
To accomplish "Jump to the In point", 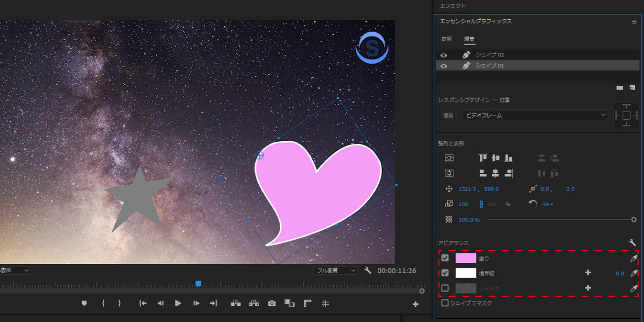I will point(143,303).
